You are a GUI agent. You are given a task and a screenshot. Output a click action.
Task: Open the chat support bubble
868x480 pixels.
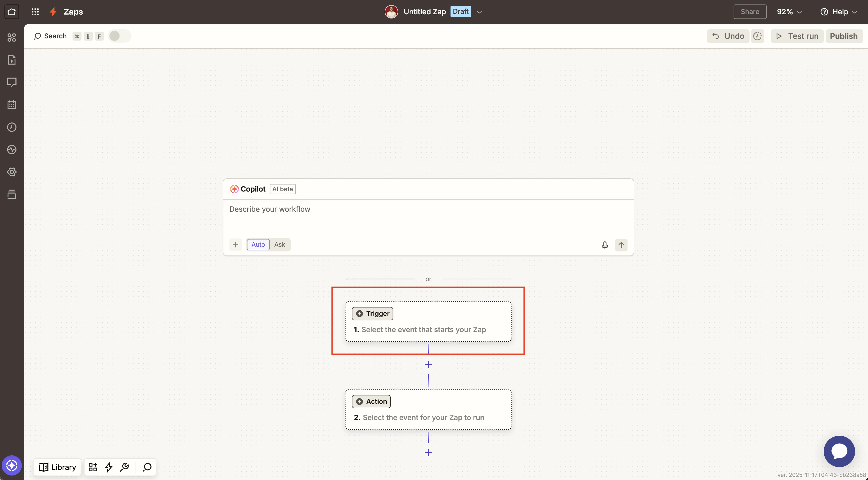click(839, 451)
